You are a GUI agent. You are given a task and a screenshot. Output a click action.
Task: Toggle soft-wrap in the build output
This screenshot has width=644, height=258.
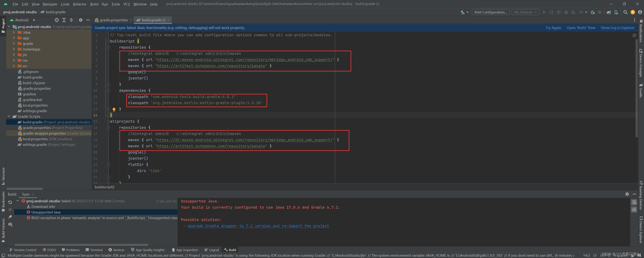[x=634, y=202]
